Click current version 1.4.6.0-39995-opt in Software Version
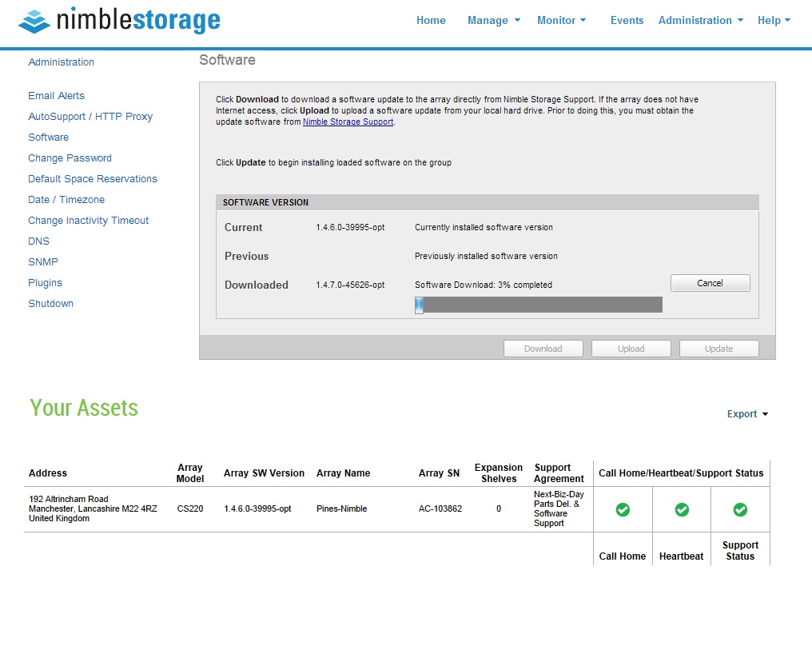The width and height of the screenshot is (812, 658). pyautogui.click(x=350, y=227)
